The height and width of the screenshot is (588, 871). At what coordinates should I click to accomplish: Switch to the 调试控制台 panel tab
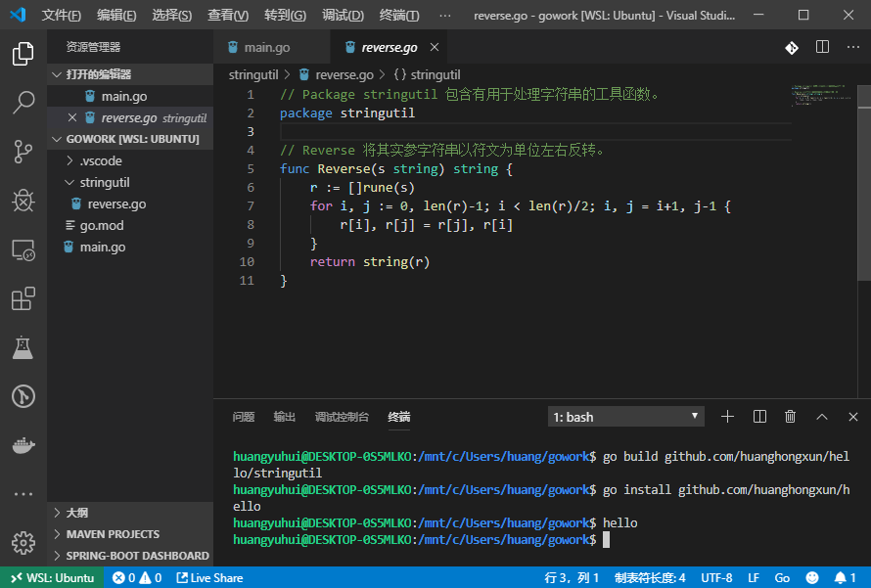click(342, 417)
